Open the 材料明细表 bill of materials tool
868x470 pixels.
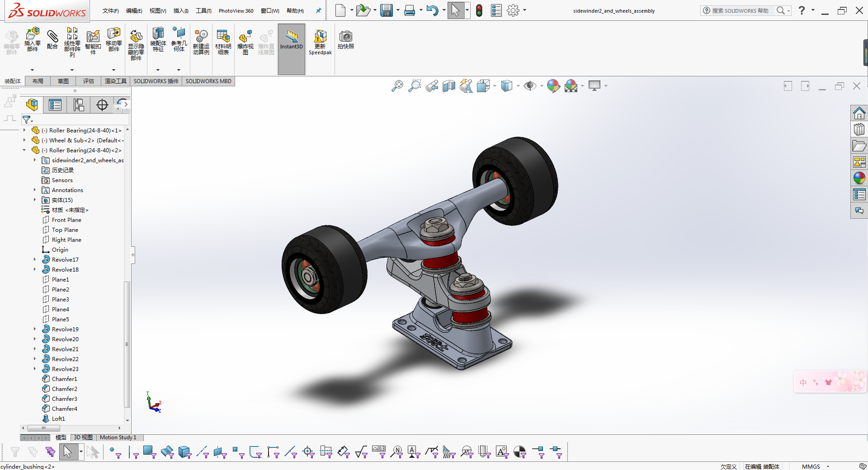tap(223, 42)
